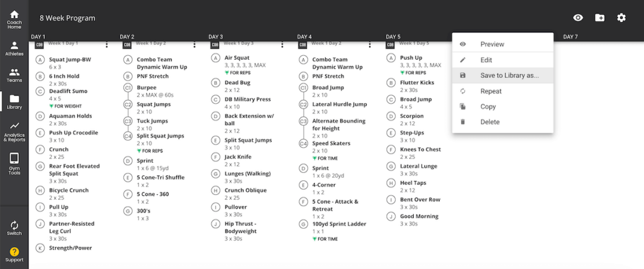Click the Day 7 column header
Viewport: 644px width, 269px height.
tap(570, 37)
